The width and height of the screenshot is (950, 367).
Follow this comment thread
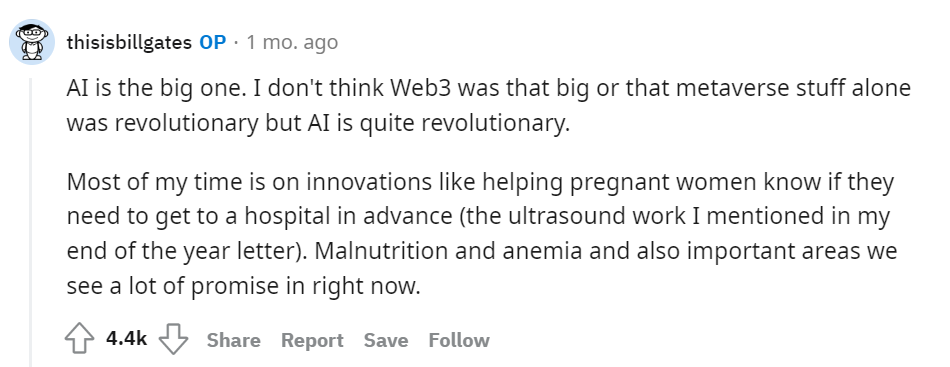pos(459,340)
